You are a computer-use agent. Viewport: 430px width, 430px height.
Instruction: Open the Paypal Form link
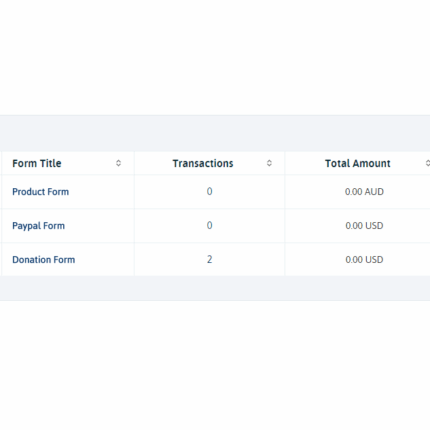pyautogui.click(x=38, y=226)
